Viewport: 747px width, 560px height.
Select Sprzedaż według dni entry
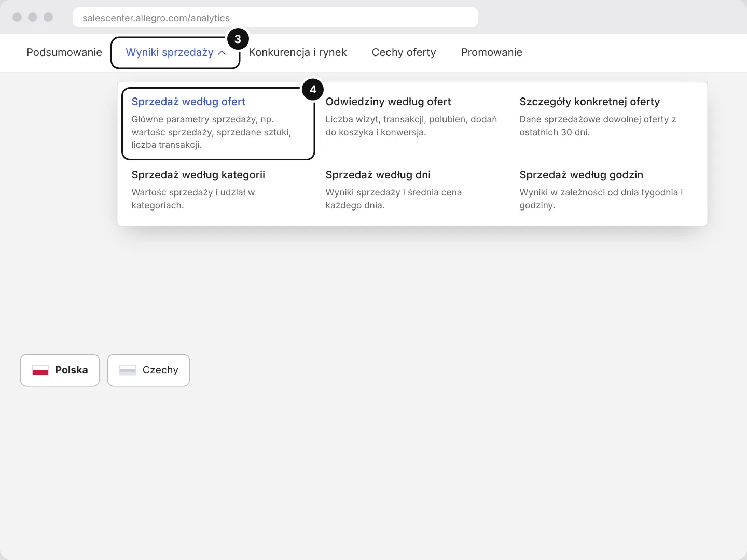pyautogui.click(x=378, y=175)
